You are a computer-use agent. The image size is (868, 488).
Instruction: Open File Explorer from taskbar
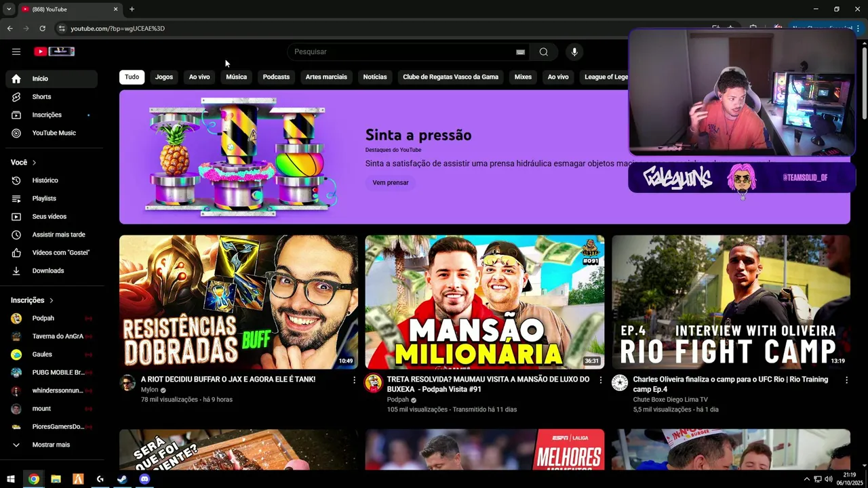tap(56, 479)
